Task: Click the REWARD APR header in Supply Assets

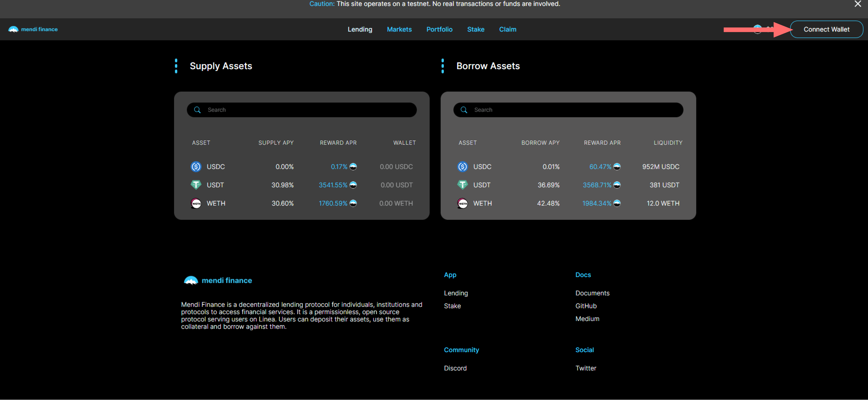Action: coord(338,143)
